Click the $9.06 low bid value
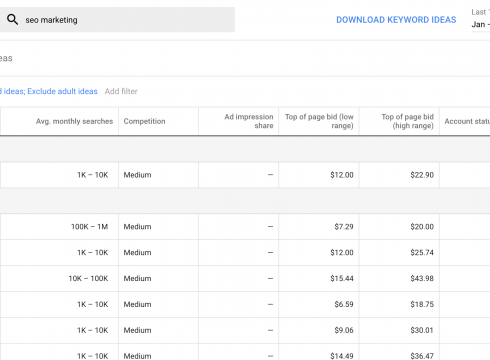This screenshot has height=360, width=490. click(344, 330)
